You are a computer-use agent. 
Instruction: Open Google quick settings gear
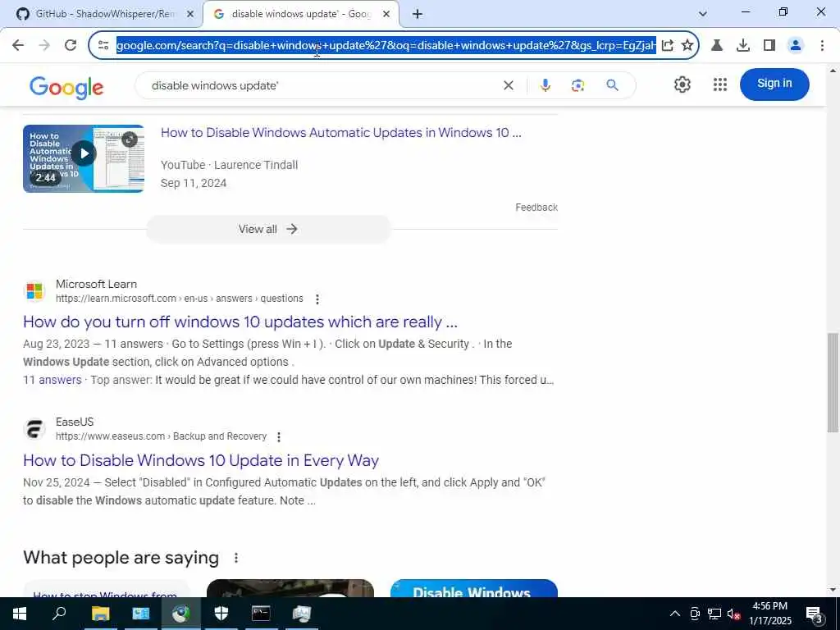682,84
